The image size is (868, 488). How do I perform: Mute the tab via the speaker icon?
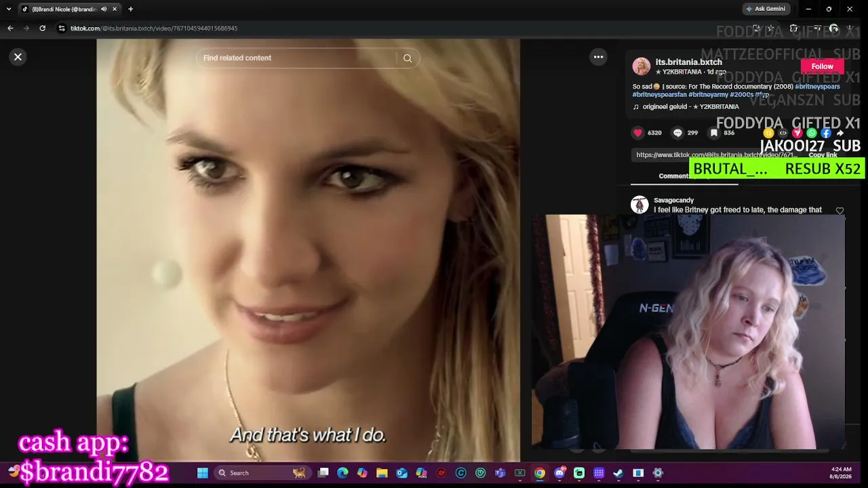pyautogui.click(x=104, y=9)
